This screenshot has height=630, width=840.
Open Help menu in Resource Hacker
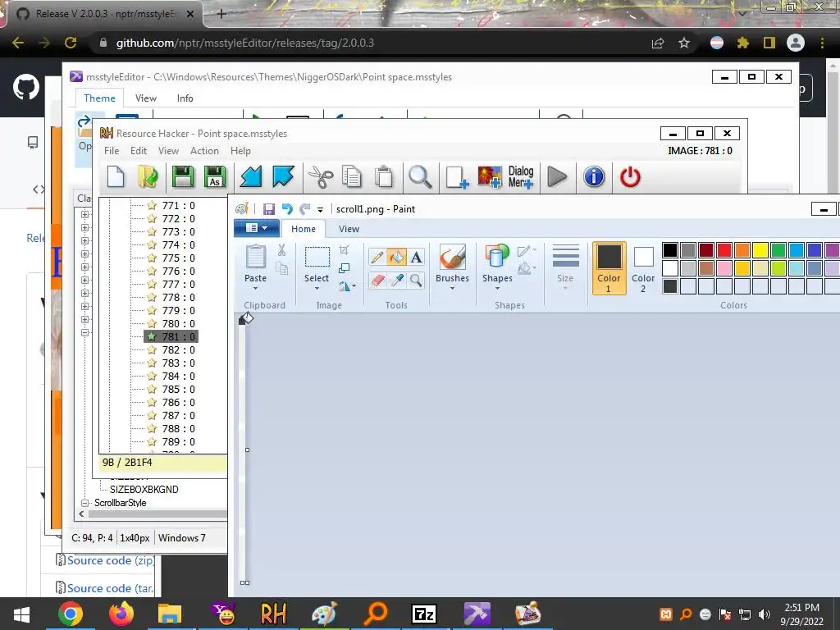[240, 151]
